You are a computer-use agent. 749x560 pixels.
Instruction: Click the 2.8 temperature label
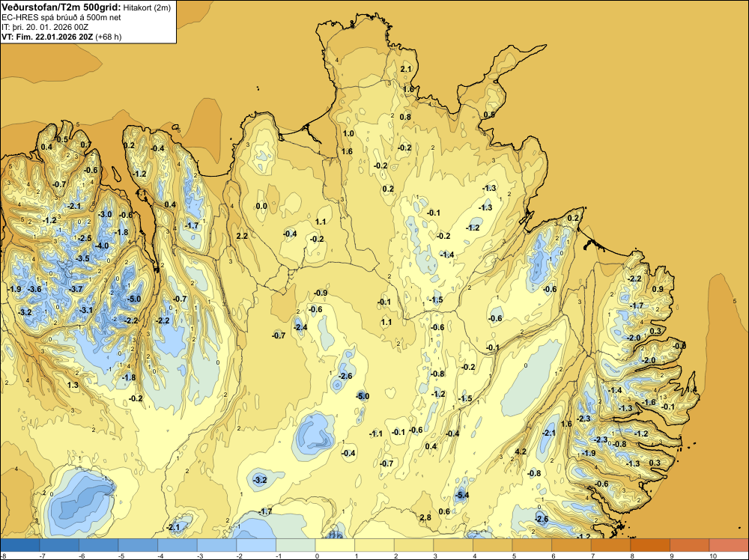tap(425, 517)
